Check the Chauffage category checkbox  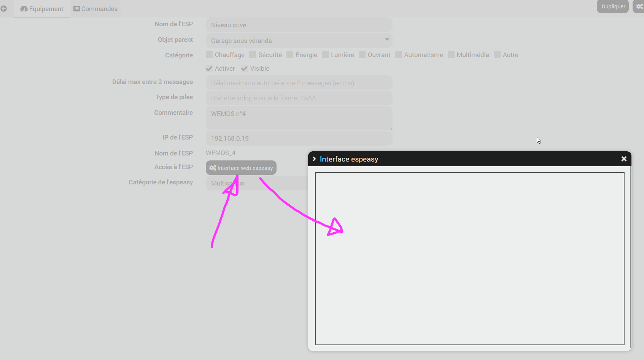(x=209, y=55)
